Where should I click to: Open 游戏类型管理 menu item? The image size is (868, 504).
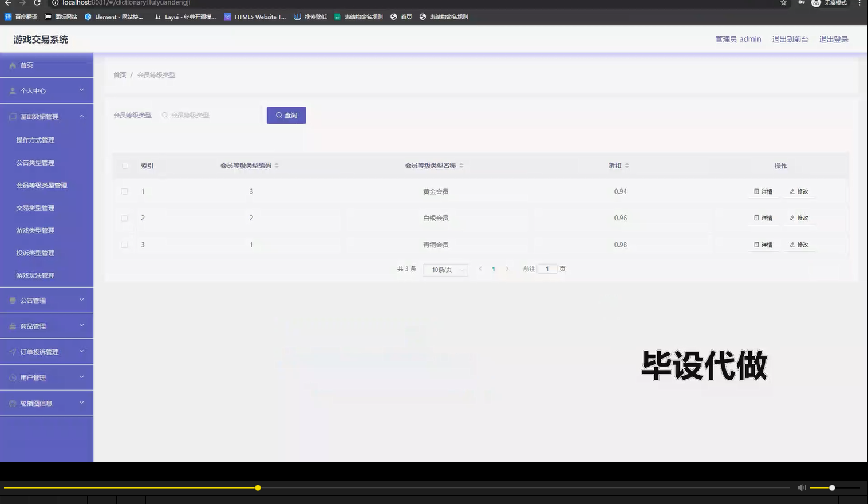point(46,230)
